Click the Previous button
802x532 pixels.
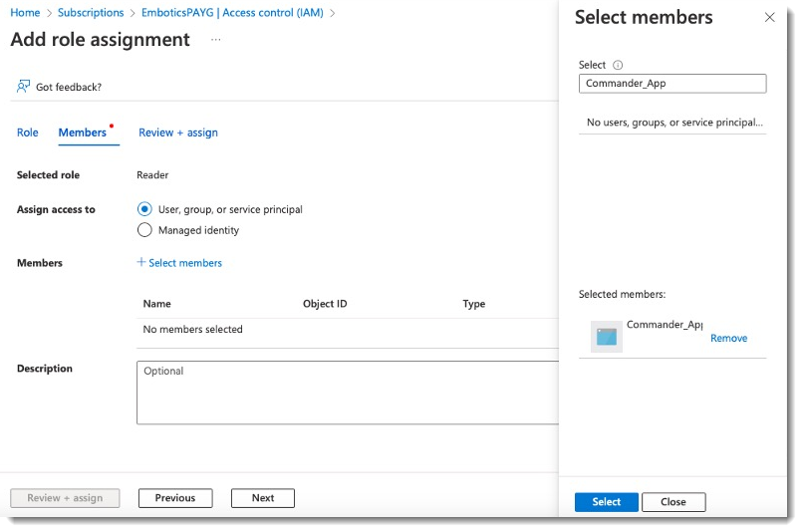click(x=175, y=498)
